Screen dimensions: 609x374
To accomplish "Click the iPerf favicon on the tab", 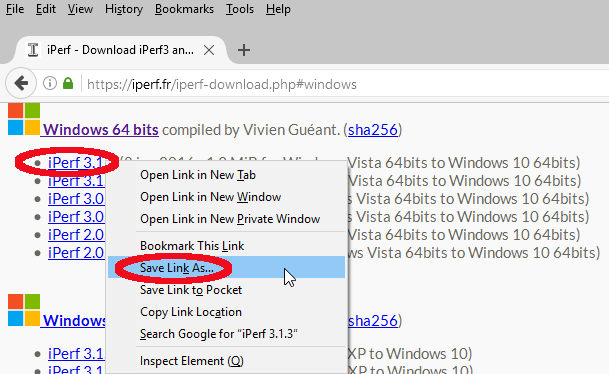I will [x=33, y=50].
